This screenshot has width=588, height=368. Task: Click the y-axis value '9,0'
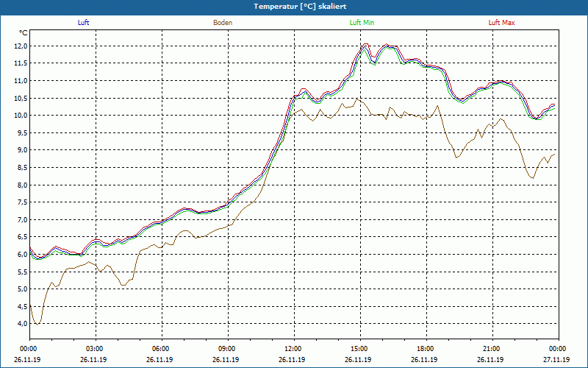[22, 150]
